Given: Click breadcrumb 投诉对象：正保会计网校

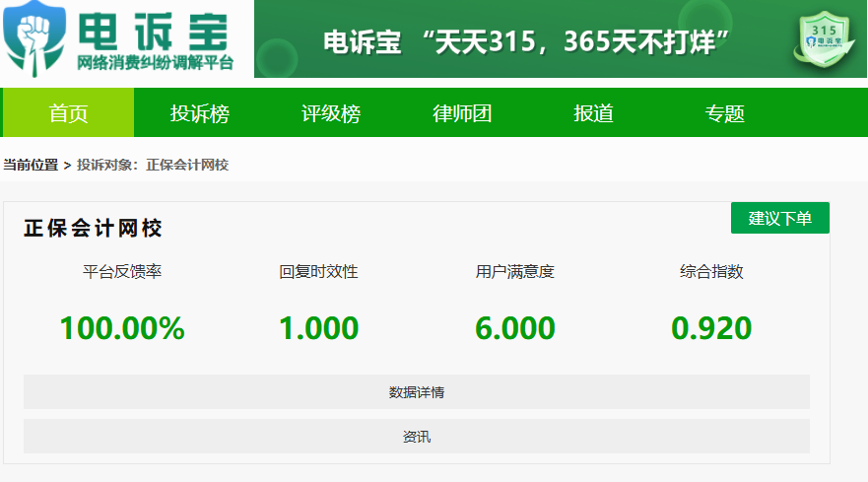Looking at the screenshot, I should click(153, 165).
